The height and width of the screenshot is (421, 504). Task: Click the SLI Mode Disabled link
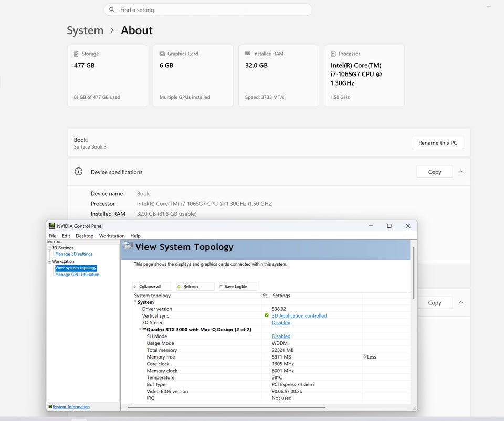(281, 336)
